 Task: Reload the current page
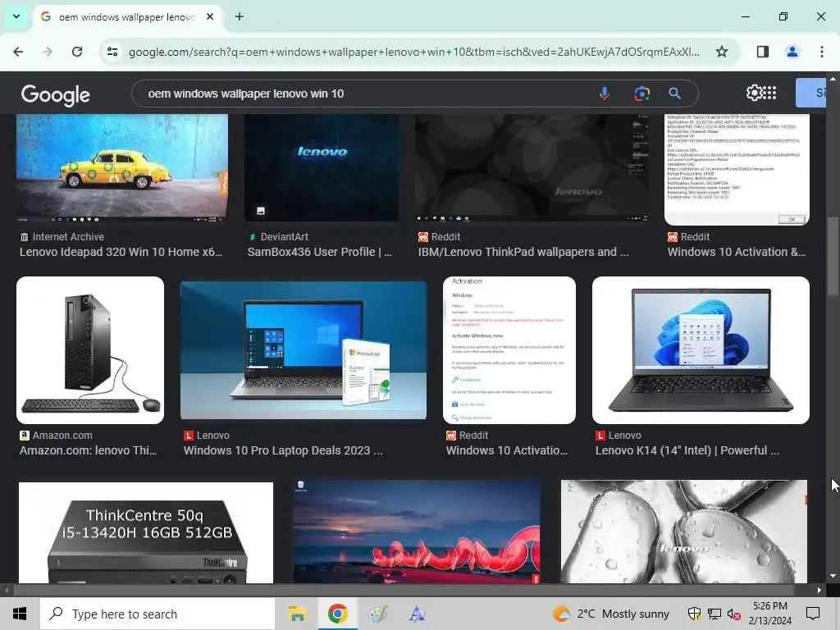pyautogui.click(x=77, y=52)
